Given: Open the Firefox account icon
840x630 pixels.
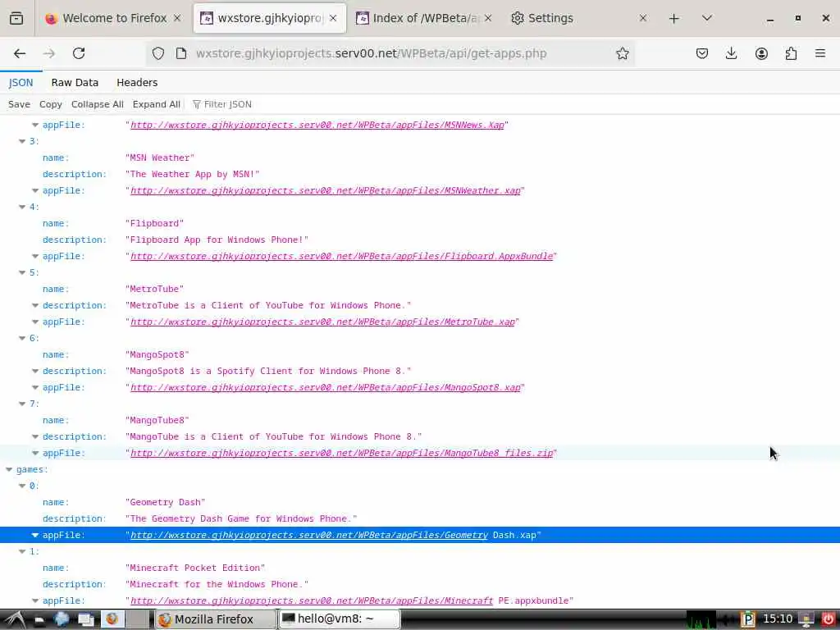Looking at the screenshot, I should 761,53.
